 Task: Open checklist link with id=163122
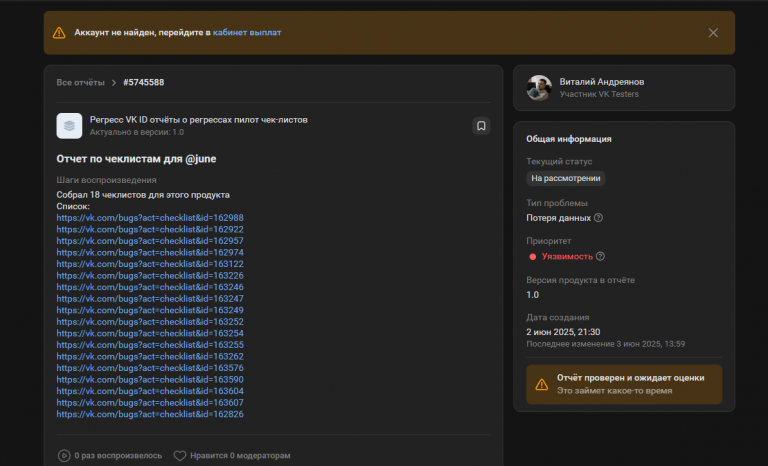coord(150,264)
